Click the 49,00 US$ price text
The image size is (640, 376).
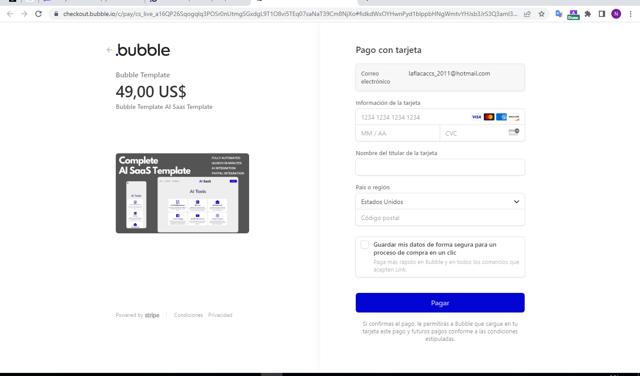(x=151, y=91)
